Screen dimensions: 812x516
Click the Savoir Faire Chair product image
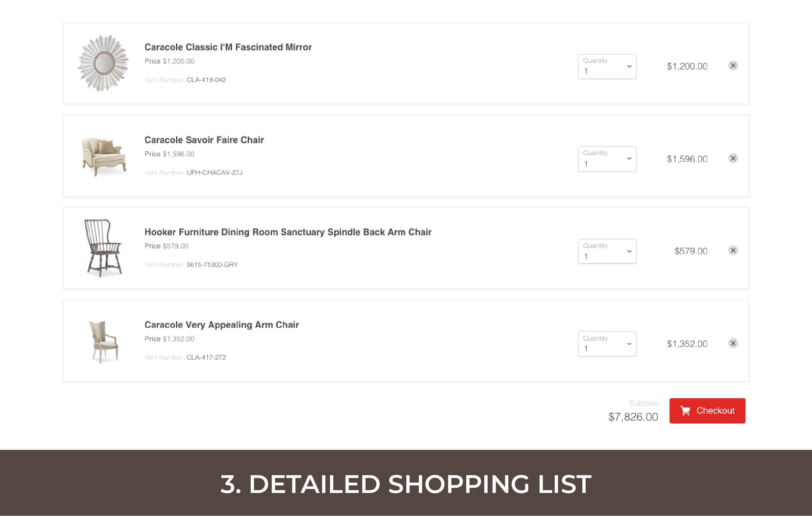[x=104, y=156]
